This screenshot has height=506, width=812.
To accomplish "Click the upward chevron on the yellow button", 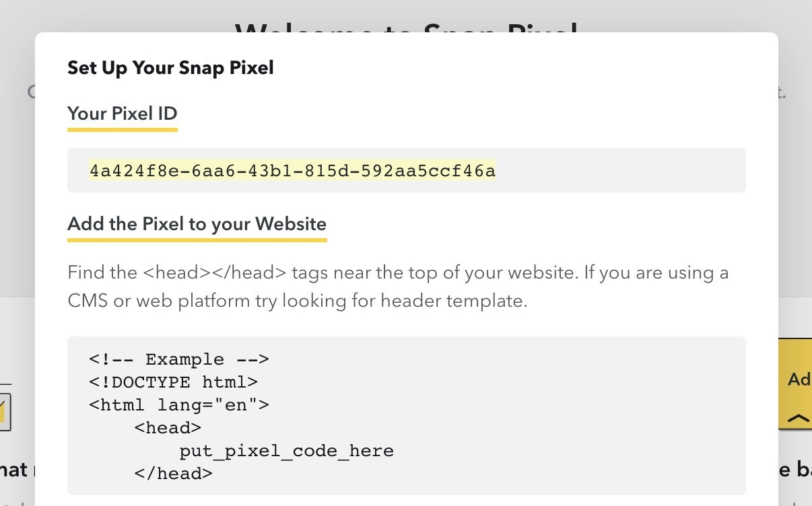I will [x=799, y=419].
